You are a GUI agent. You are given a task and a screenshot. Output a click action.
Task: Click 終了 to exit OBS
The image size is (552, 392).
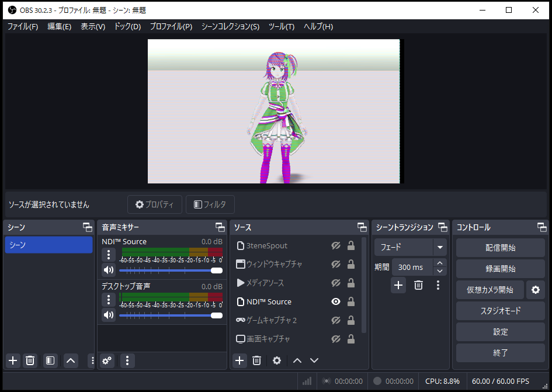point(500,352)
